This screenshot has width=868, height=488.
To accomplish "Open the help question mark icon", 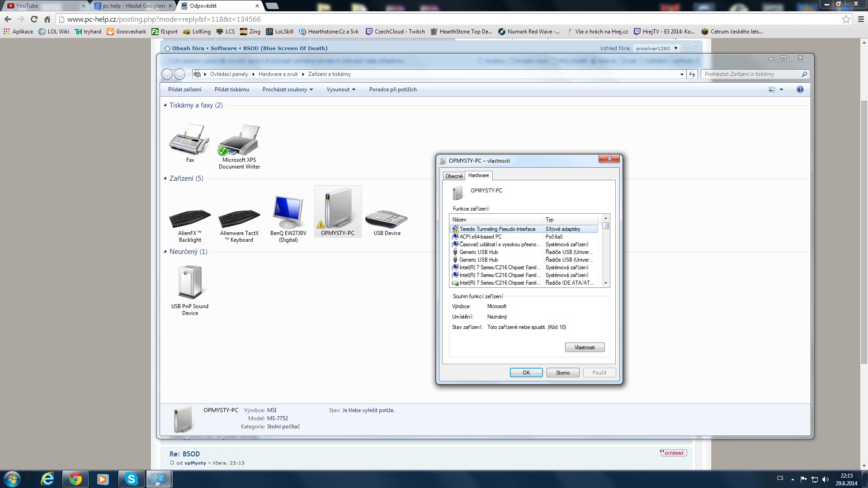I will (x=800, y=89).
